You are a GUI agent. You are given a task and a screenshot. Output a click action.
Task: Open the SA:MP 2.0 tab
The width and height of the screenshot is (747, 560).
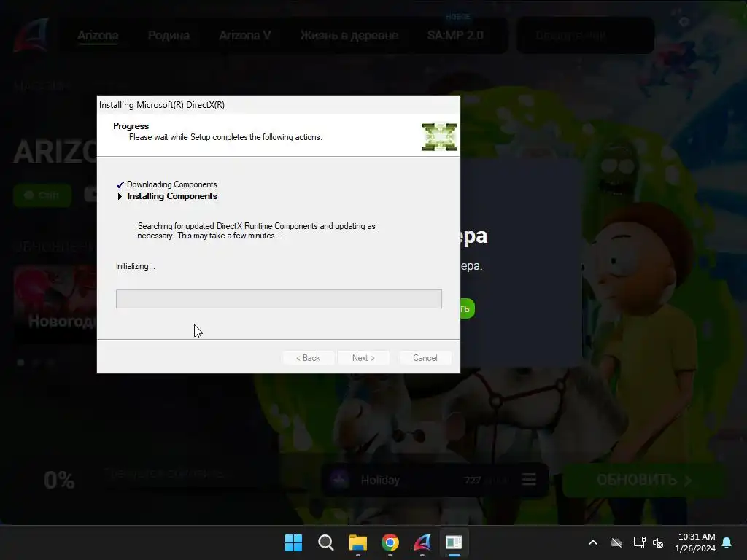[455, 35]
